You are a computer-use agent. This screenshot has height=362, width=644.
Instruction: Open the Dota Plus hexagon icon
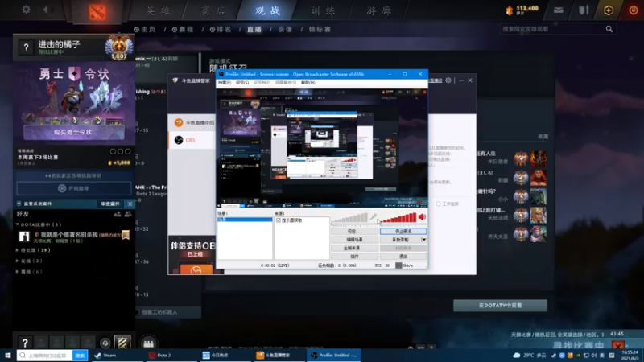tap(609, 10)
